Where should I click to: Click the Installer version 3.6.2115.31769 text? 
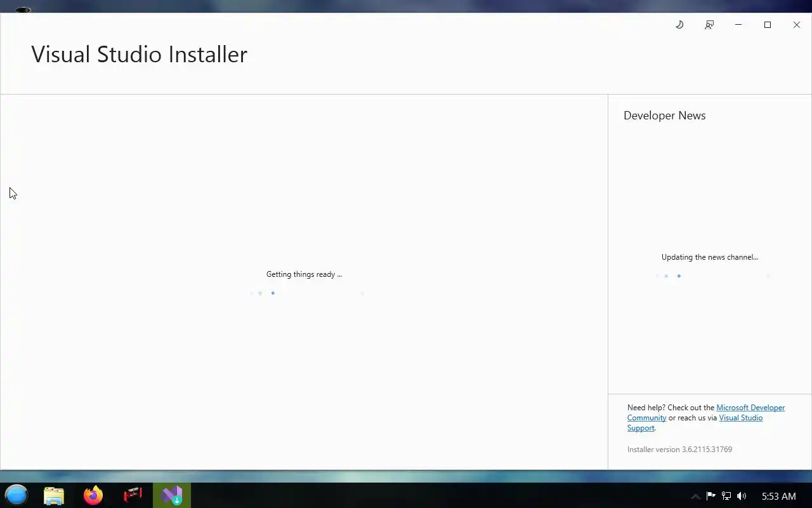coord(679,450)
